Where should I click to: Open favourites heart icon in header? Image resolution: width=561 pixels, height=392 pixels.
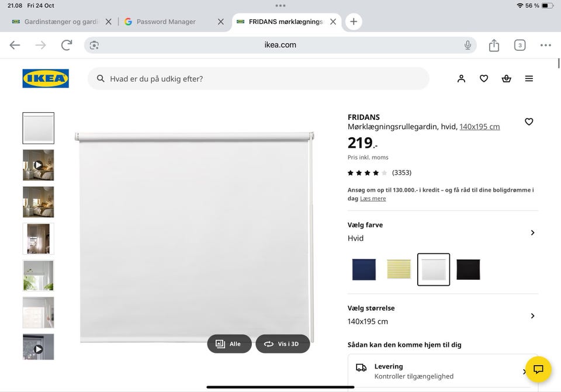pos(484,79)
